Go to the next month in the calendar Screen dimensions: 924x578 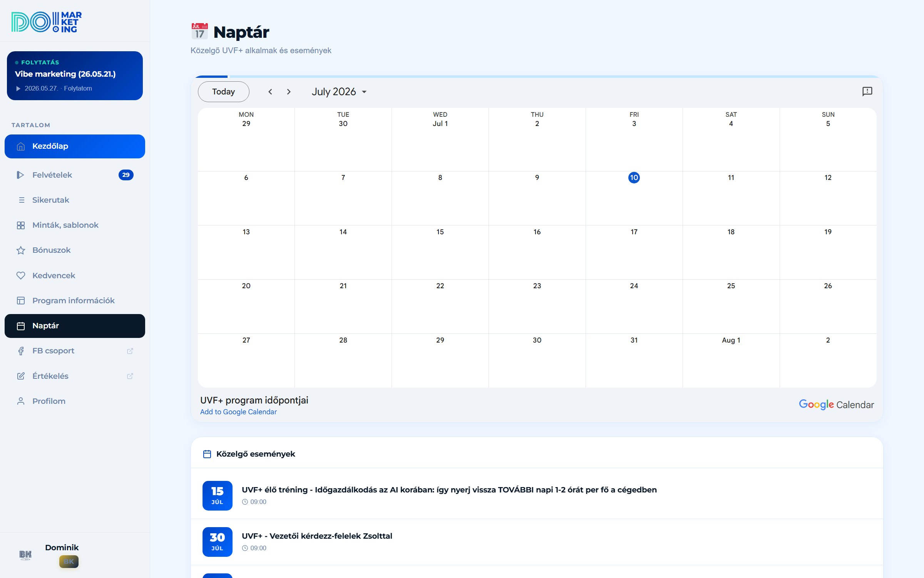coord(289,92)
